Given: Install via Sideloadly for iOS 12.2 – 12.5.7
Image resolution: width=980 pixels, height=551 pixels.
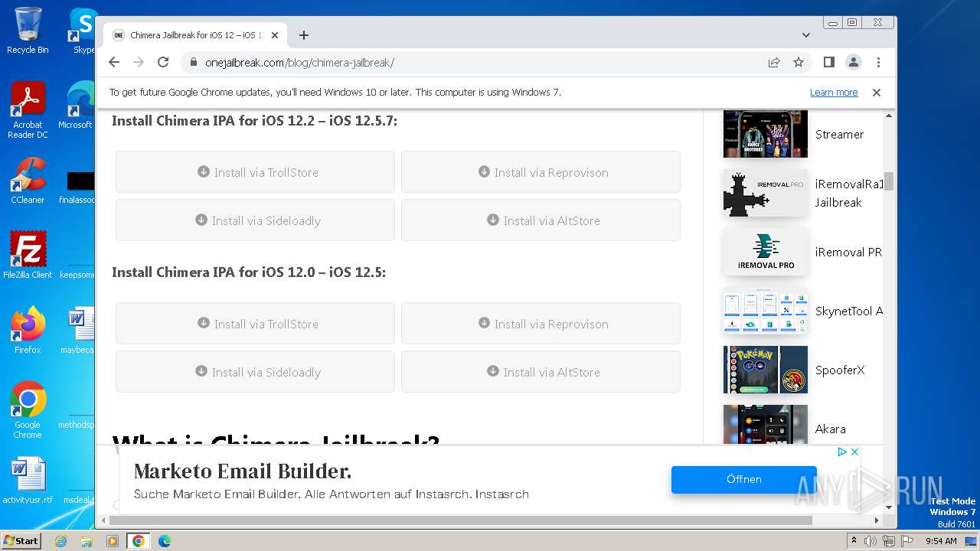Looking at the screenshot, I should 255,220.
